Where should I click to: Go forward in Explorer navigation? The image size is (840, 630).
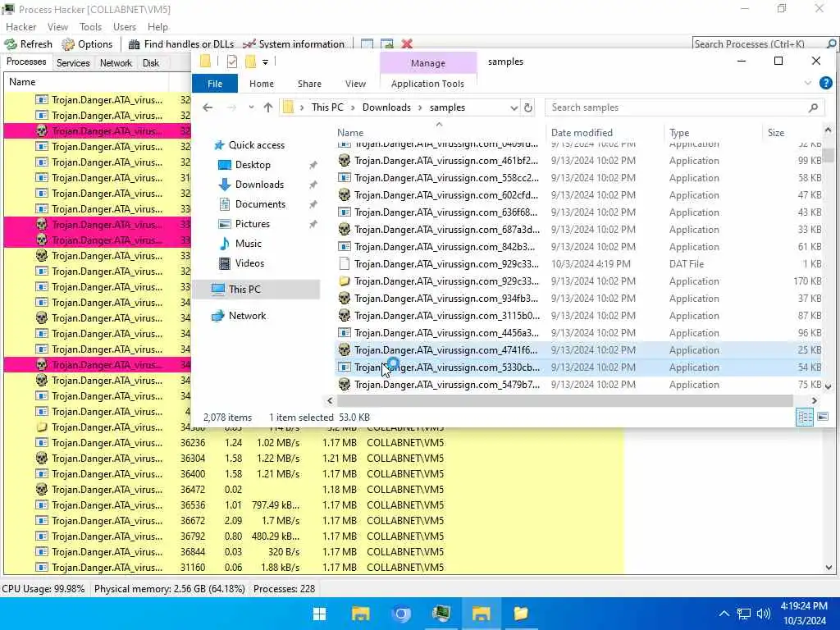pos(231,107)
